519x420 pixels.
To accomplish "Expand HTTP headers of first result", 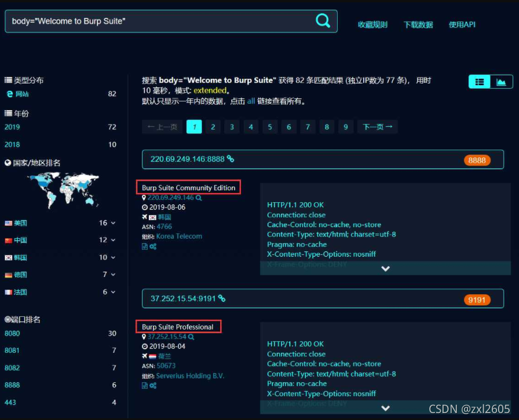I will pos(385,268).
